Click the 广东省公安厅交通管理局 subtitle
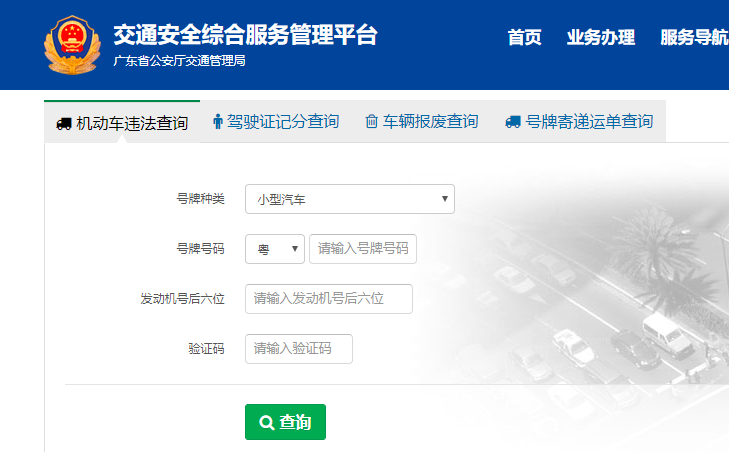729x452 pixels. (x=179, y=61)
